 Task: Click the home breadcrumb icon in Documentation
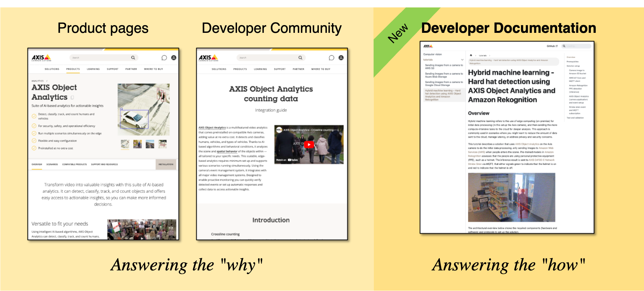pos(471,55)
